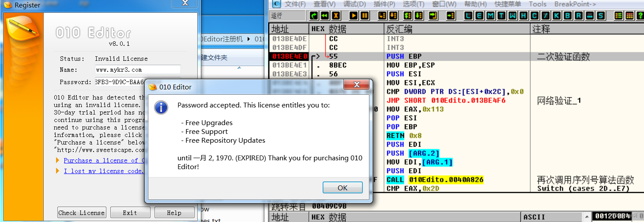Click the 注释 column header
The height and width of the screenshot is (222, 644).
click(587, 29)
